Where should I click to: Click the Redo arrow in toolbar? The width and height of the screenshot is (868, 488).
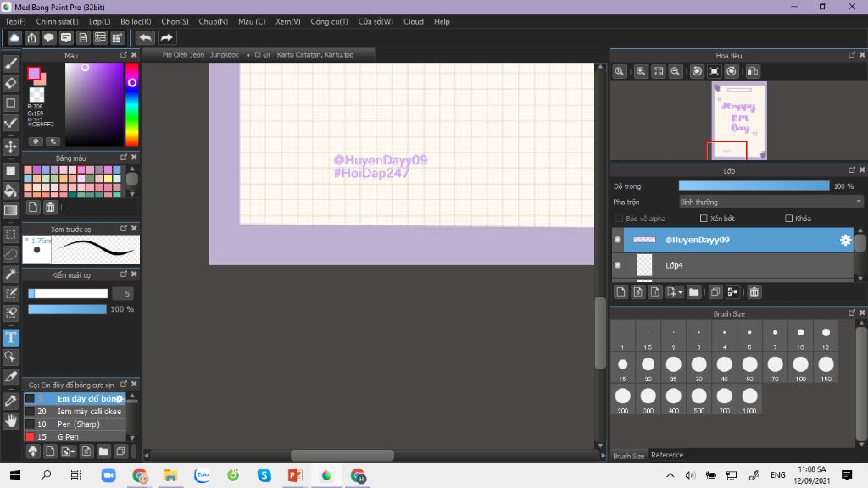[x=166, y=37]
